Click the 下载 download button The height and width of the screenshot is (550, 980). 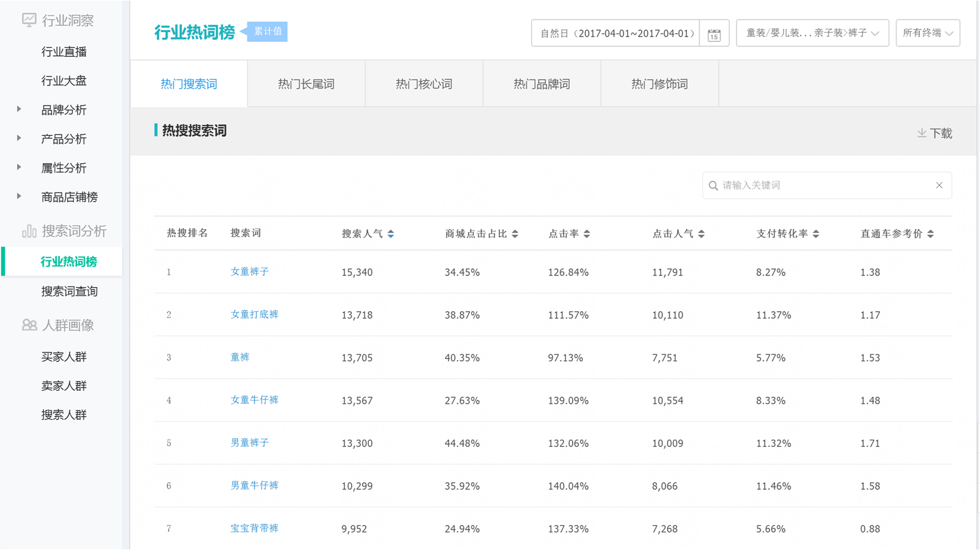(935, 133)
